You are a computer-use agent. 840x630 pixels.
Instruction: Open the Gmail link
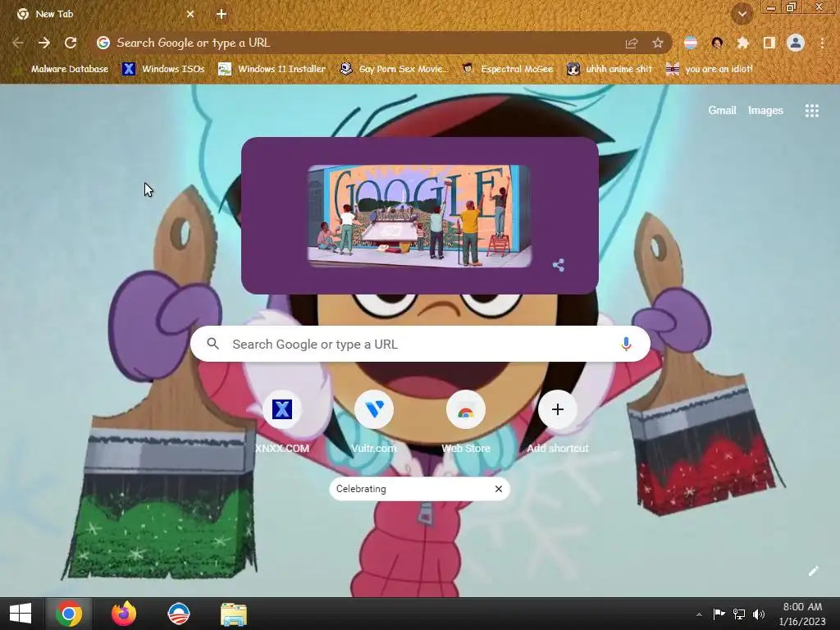coord(722,111)
